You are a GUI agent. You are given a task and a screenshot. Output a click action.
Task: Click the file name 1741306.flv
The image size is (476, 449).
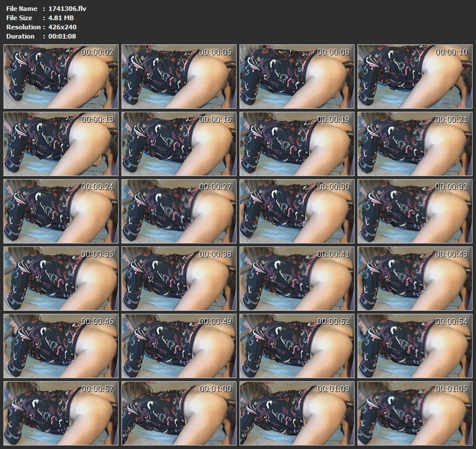coord(67,9)
